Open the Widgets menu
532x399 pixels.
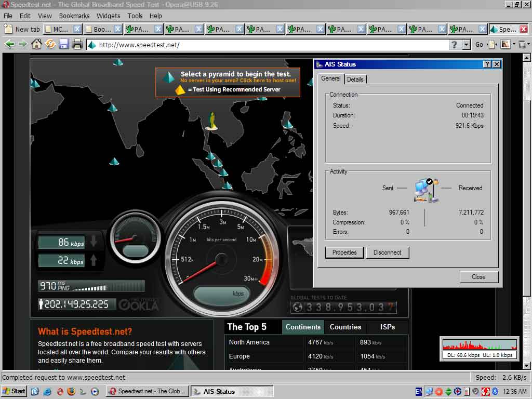click(108, 16)
